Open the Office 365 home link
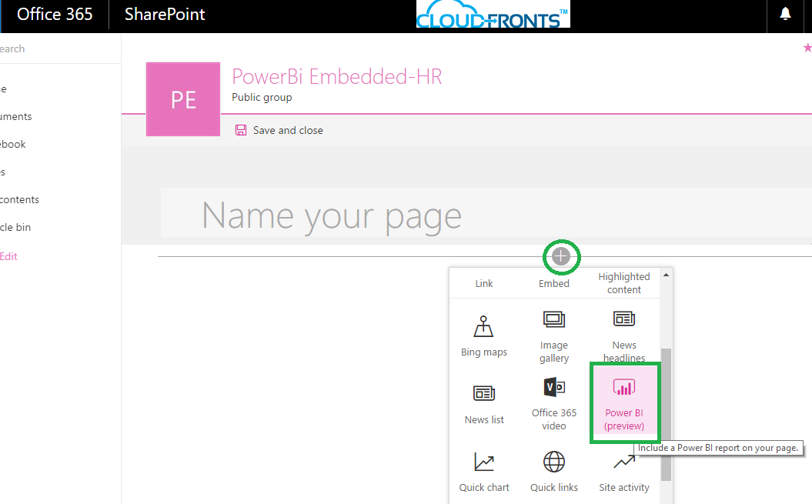 coord(55,14)
